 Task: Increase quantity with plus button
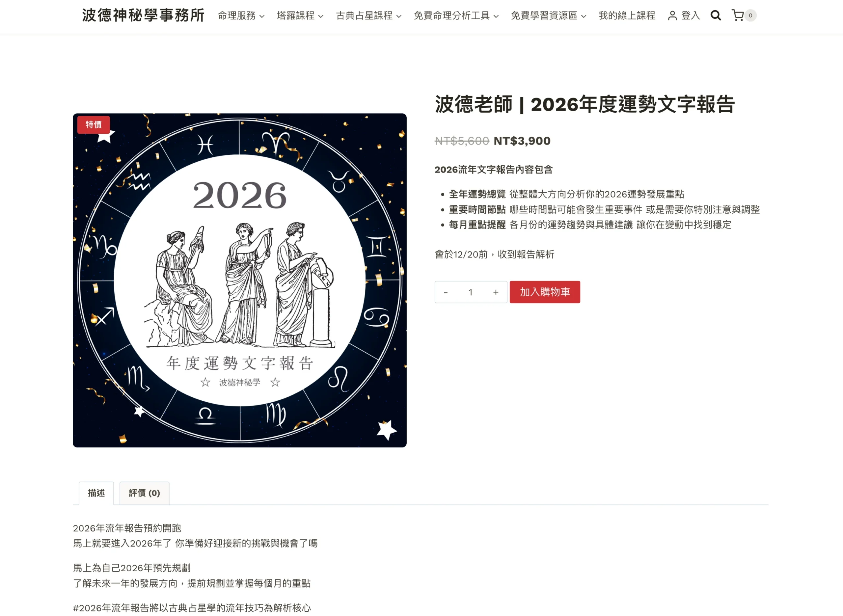point(496,292)
